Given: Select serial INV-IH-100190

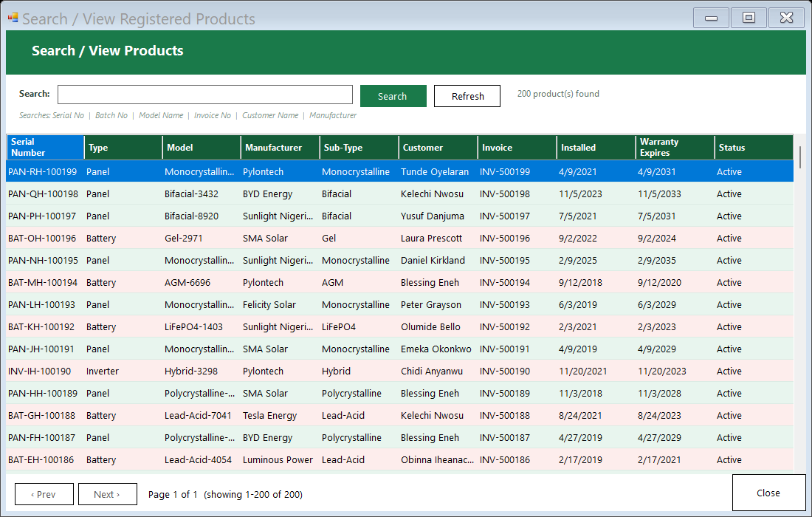Looking at the screenshot, I should (39, 371).
